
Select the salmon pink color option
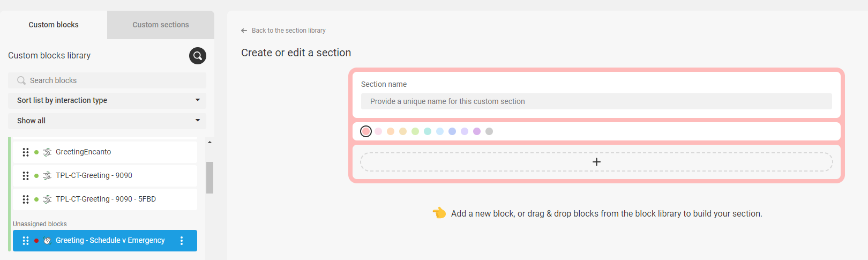point(366,131)
